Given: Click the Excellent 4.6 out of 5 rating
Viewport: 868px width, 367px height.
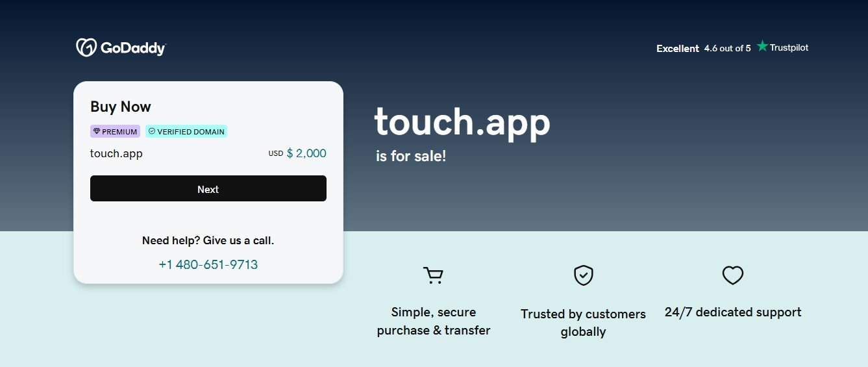Looking at the screenshot, I should click(703, 48).
